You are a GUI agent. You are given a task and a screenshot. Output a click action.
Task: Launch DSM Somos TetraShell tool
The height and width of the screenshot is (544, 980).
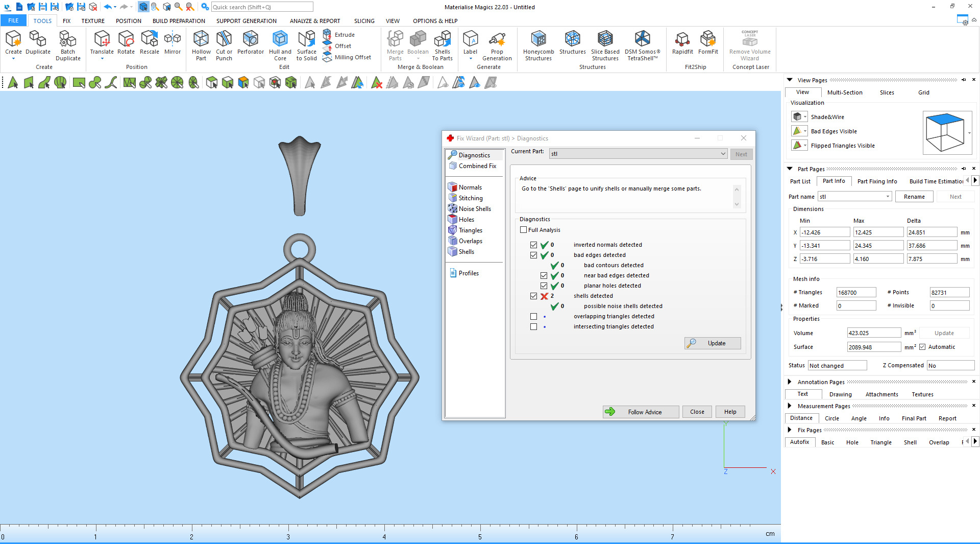point(643,45)
